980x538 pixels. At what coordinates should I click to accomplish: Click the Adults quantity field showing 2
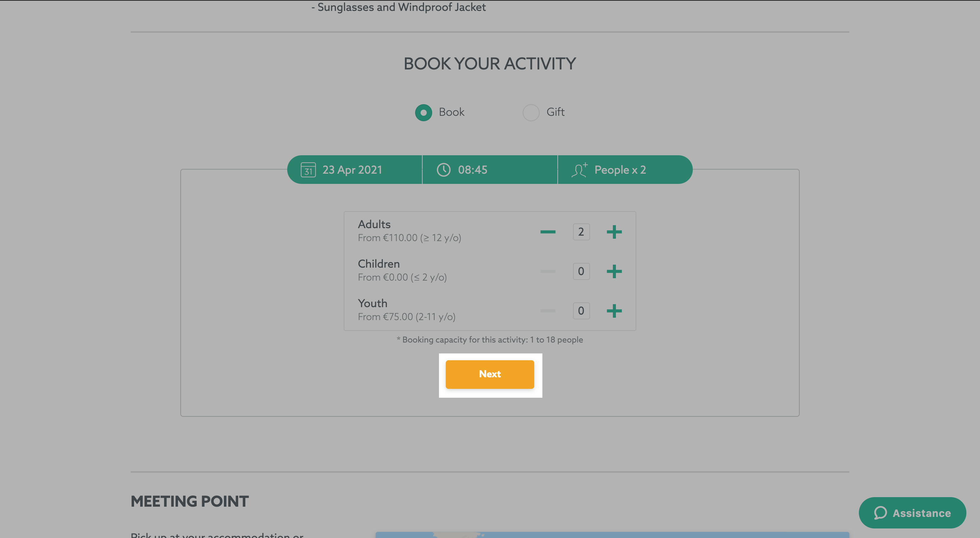click(x=581, y=232)
